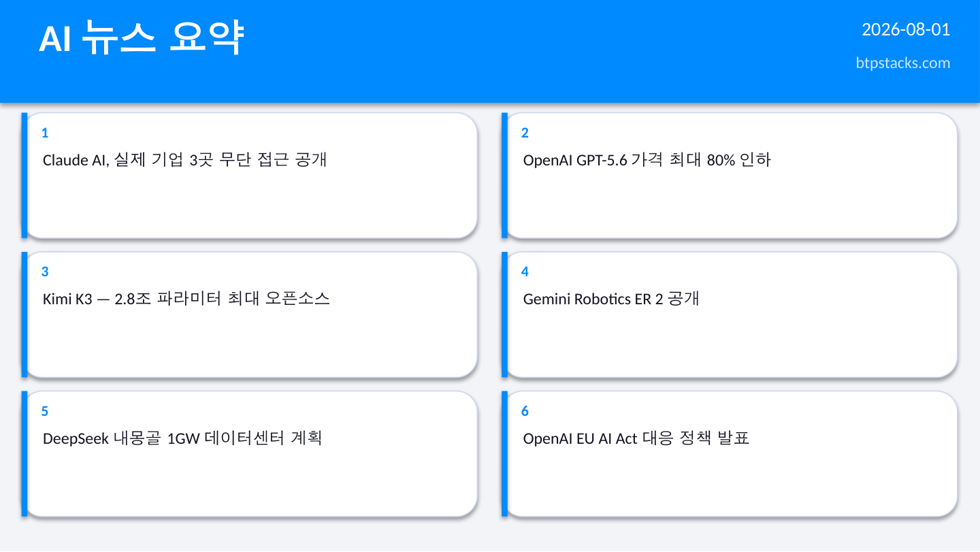Image resolution: width=980 pixels, height=552 pixels.
Task: Click the number 5 card label
Action: pos(45,411)
